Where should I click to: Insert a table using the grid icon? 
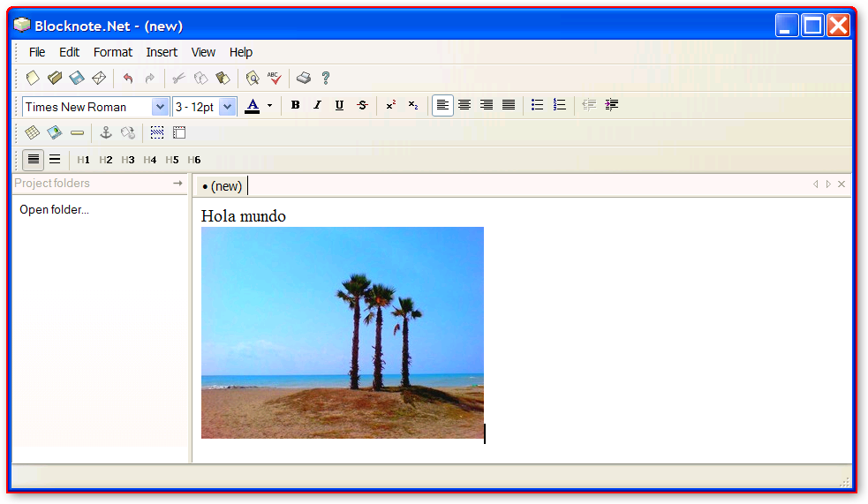point(33,133)
